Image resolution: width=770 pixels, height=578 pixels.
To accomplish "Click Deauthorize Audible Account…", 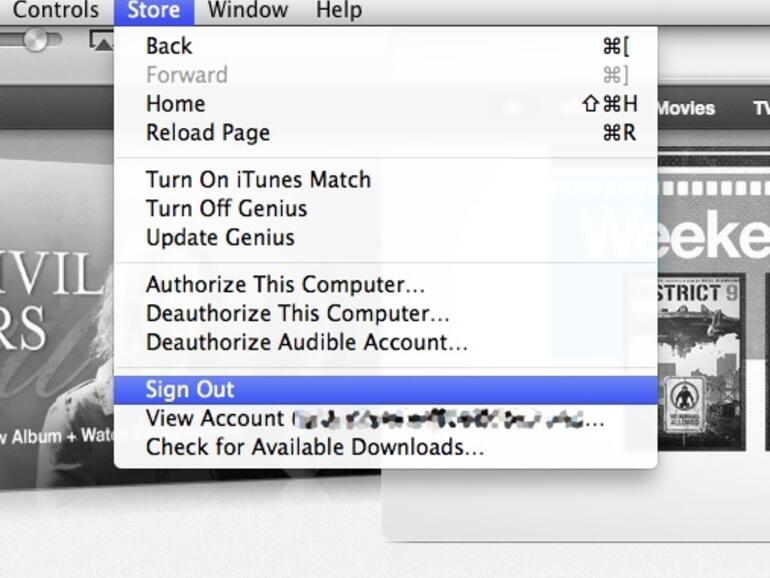I will [x=385, y=343].
